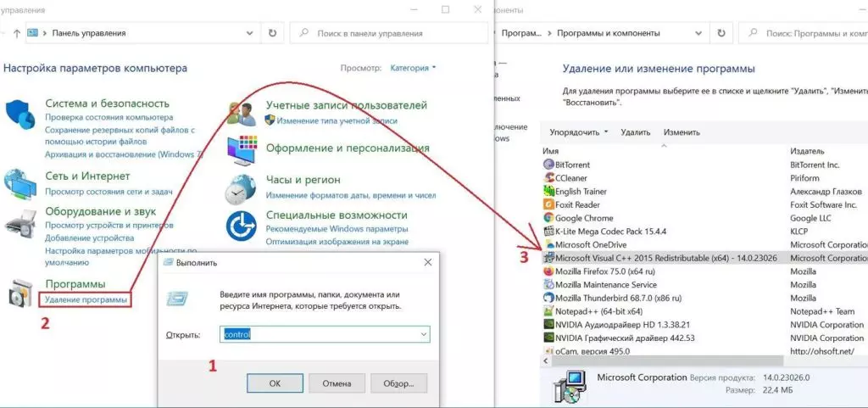Go up one level in Control Panel

click(x=17, y=33)
